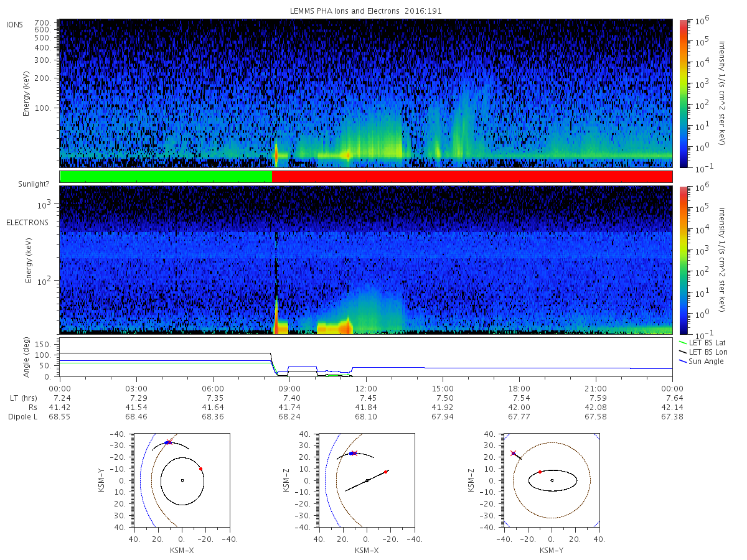Click the planet marker in KSM-X/KSM-Y plot
This screenshot has width=747, height=560.
tap(182, 480)
